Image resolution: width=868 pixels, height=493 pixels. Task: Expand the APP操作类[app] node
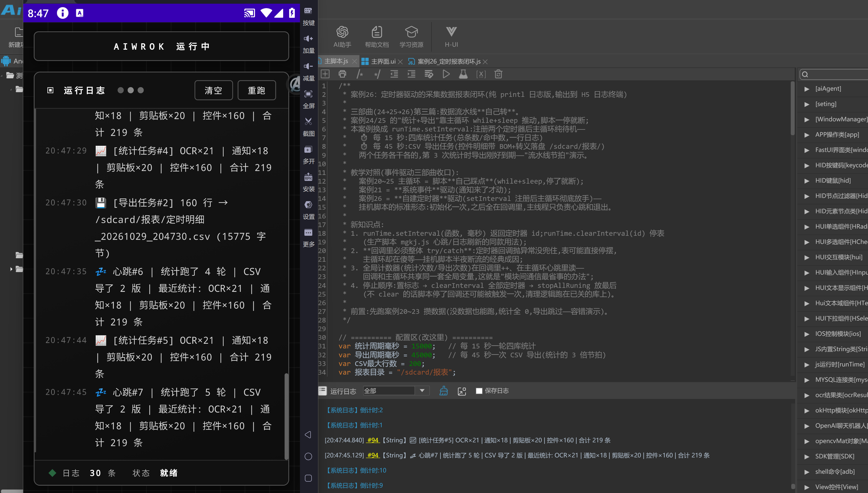click(807, 135)
